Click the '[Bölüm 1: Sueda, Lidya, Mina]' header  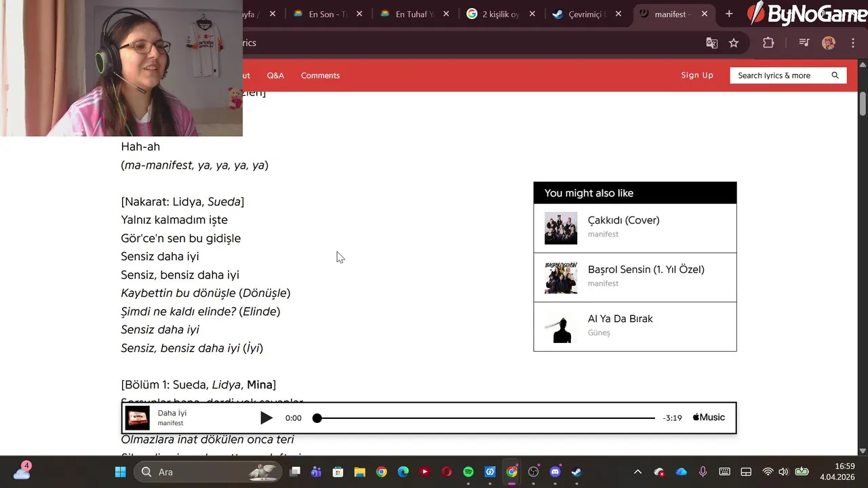(x=199, y=384)
